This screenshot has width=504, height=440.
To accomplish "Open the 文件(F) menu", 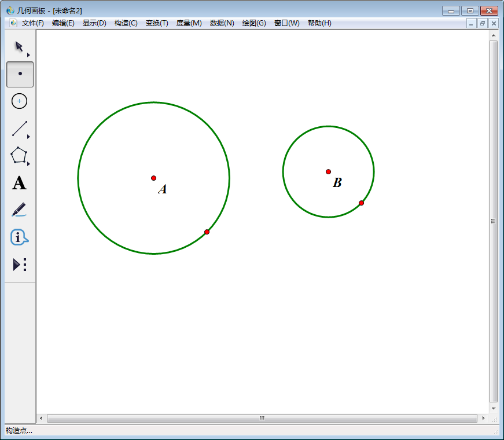I will point(33,23).
